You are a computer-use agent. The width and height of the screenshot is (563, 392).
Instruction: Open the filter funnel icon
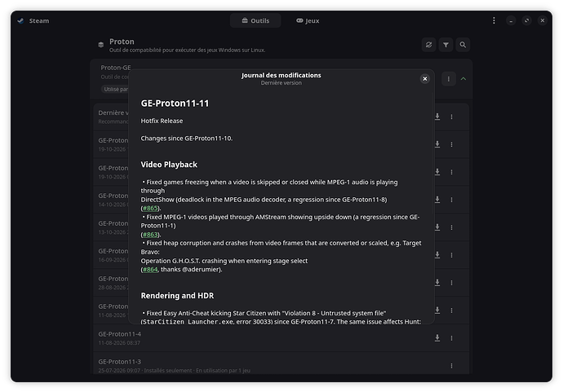coord(446,45)
